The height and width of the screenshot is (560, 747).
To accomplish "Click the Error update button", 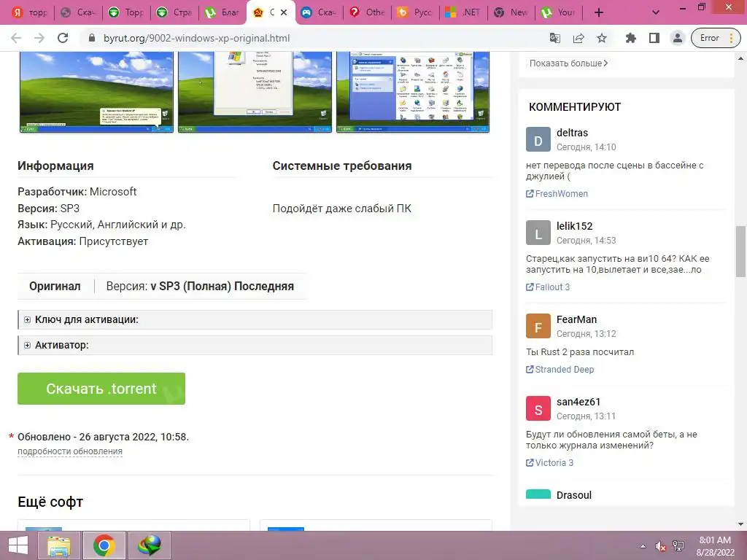I will click(x=716, y=38).
